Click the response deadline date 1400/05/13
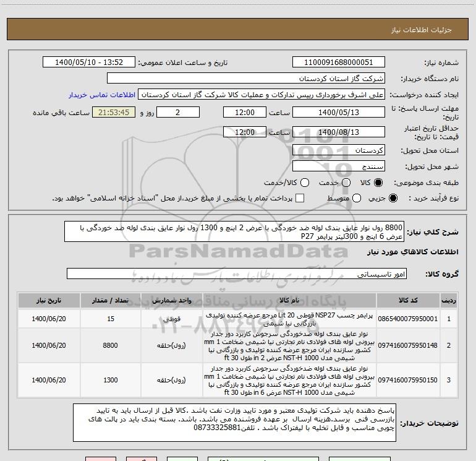The image size is (476, 461). point(339,112)
